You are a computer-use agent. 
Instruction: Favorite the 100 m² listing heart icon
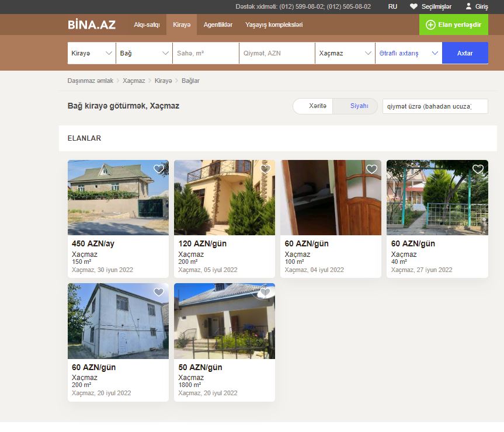pyautogui.click(x=371, y=169)
